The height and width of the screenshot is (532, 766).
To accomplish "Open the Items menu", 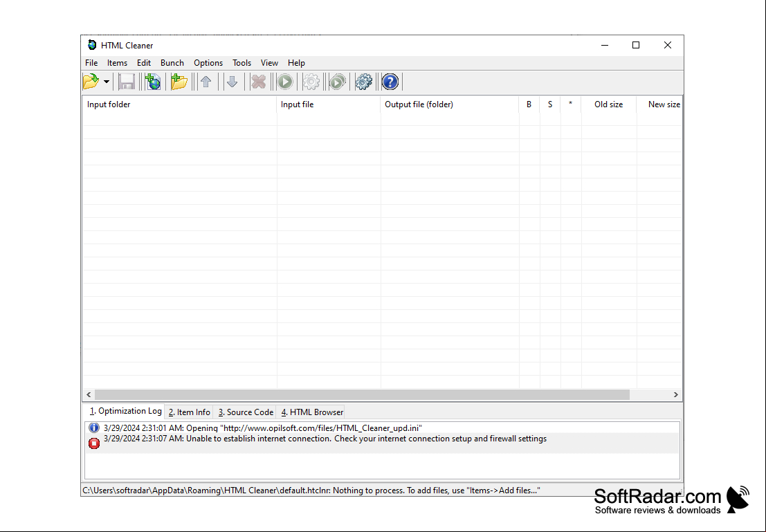I will [117, 62].
